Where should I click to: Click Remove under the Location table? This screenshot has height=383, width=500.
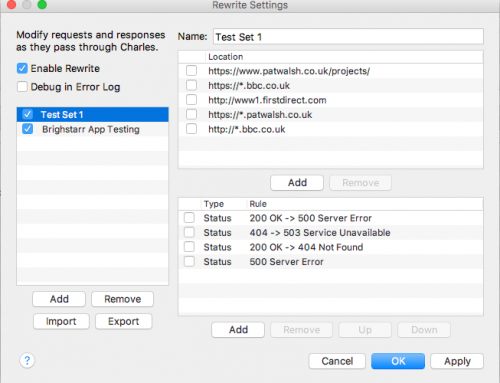point(360,183)
